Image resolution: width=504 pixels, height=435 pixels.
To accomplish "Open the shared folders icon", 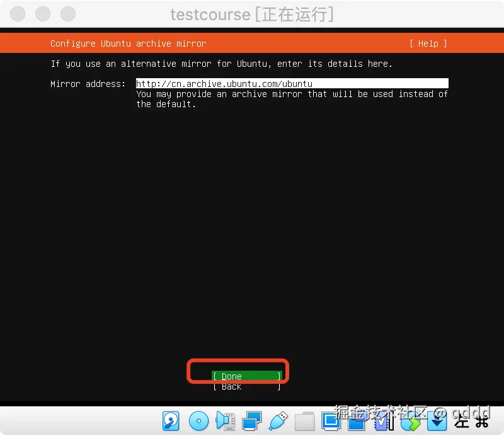I will coord(304,421).
